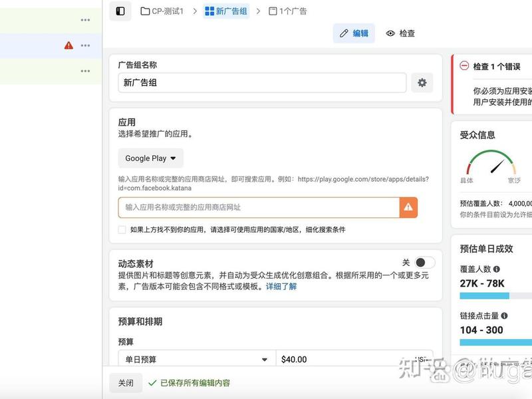Viewport: 532px width, 399px height.
Task: Click the 已保存所有编辑内容 status text
Action: (195, 383)
